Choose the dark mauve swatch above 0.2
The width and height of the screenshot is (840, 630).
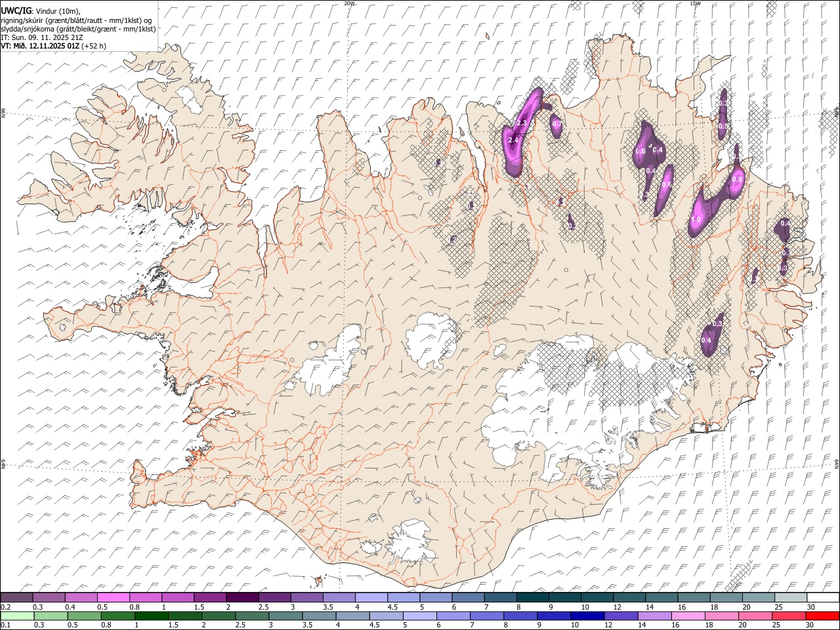click(x=17, y=598)
